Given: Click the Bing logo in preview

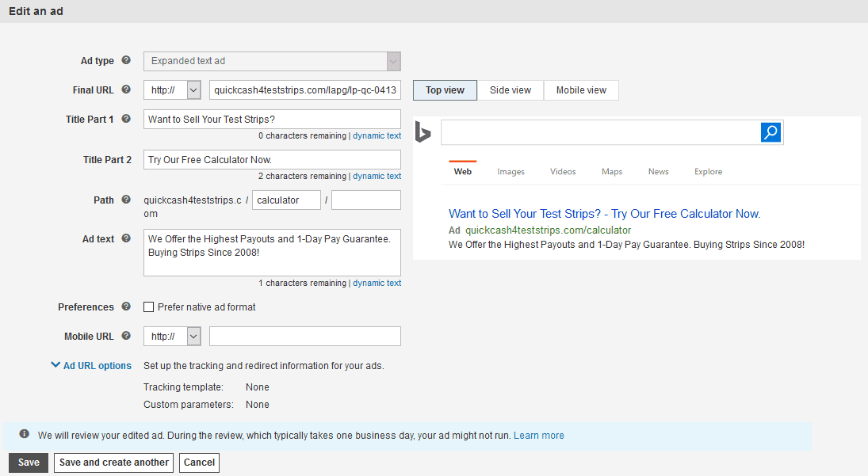Looking at the screenshot, I should tap(423, 132).
